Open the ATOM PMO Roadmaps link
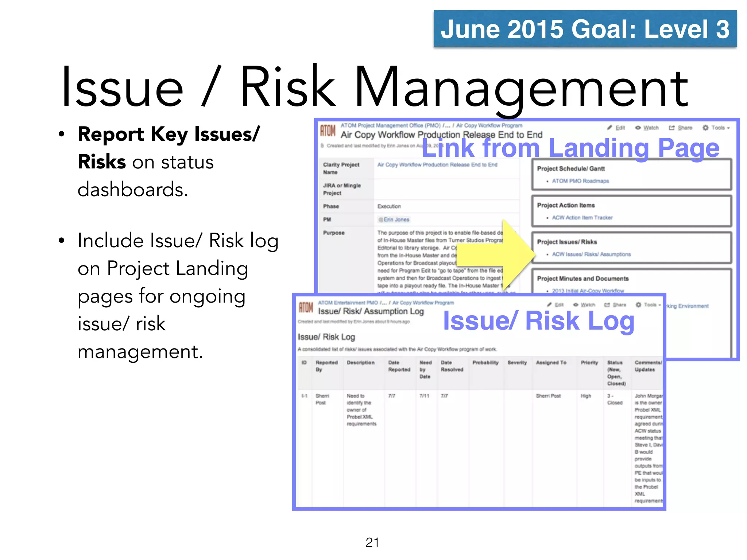This screenshot has width=747, height=560. 580,181
